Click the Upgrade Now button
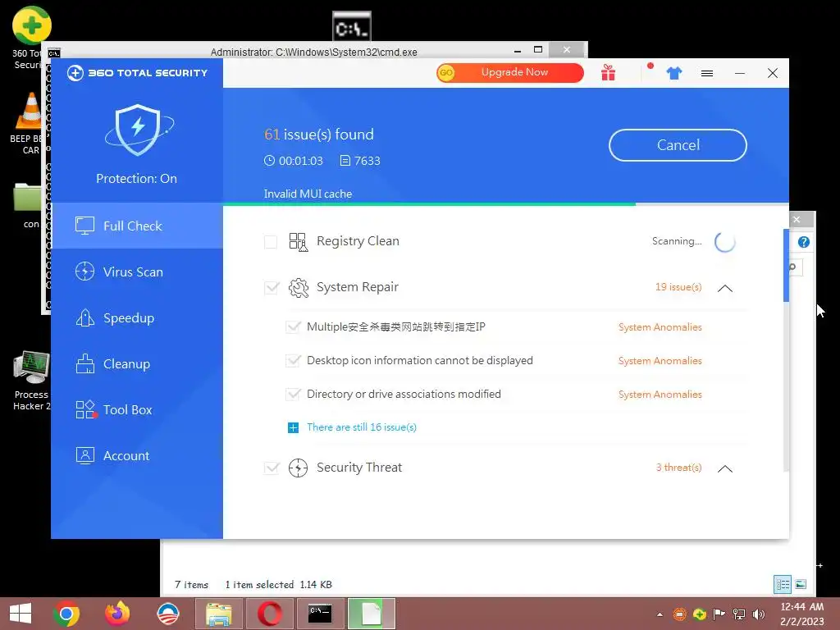This screenshot has height=630, width=840. coord(510,72)
